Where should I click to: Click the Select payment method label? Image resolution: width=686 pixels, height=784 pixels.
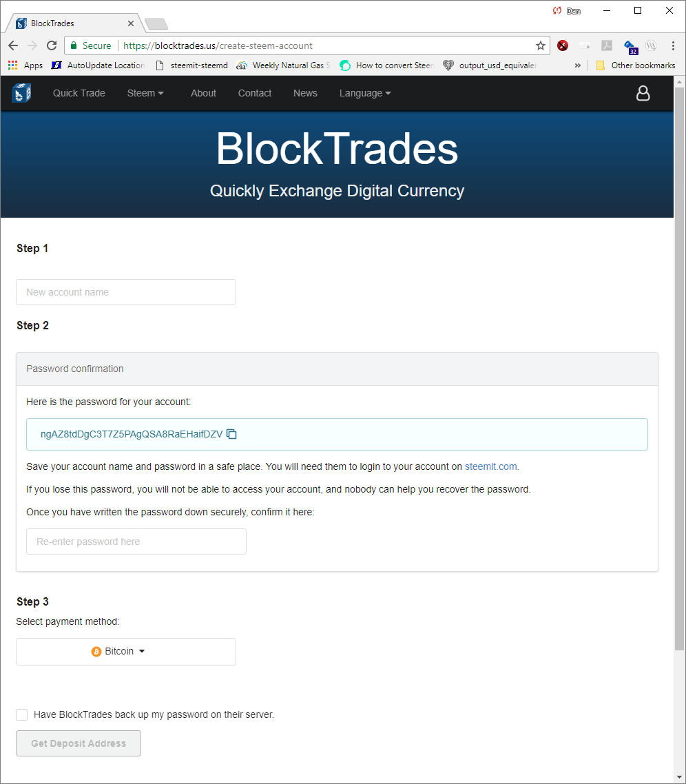click(67, 621)
